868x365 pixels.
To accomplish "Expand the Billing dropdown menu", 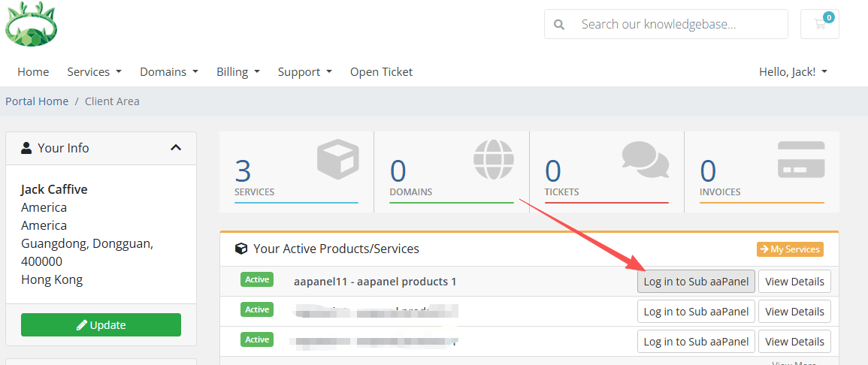I will click(237, 72).
